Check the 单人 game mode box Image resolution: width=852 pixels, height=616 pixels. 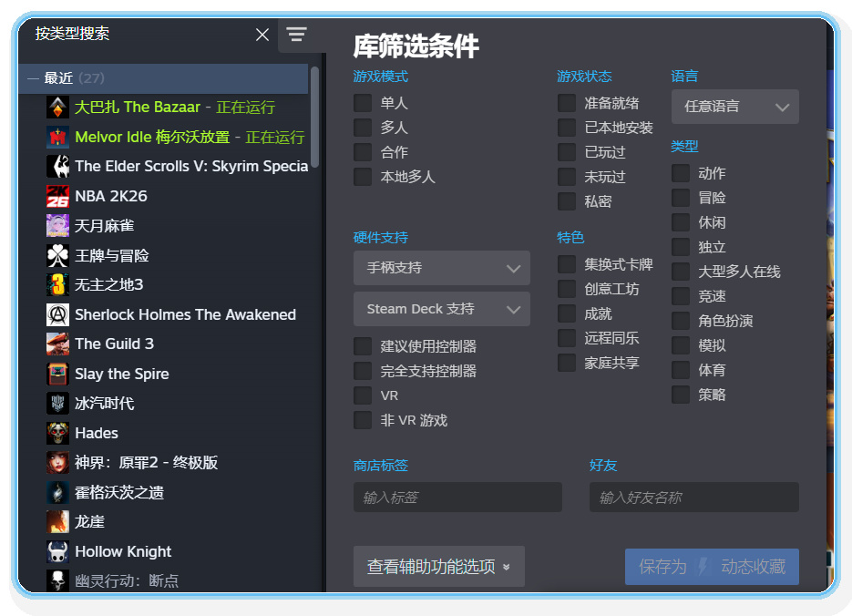tap(363, 103)
